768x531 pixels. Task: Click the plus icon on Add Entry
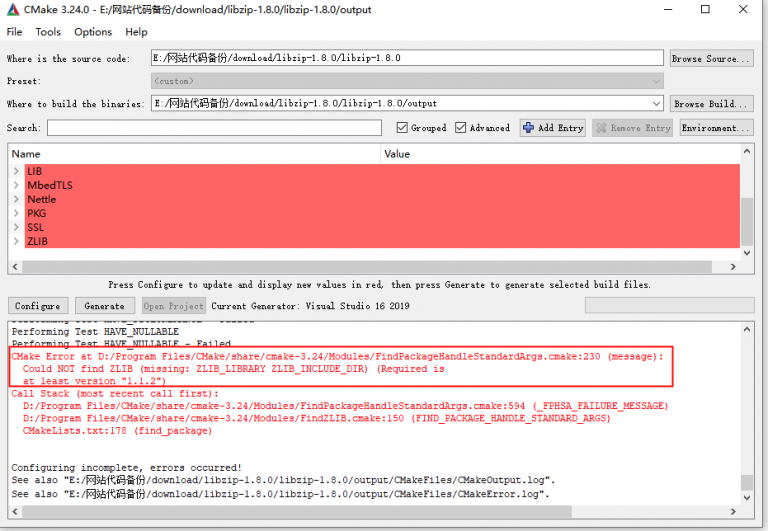pos(528,128)
